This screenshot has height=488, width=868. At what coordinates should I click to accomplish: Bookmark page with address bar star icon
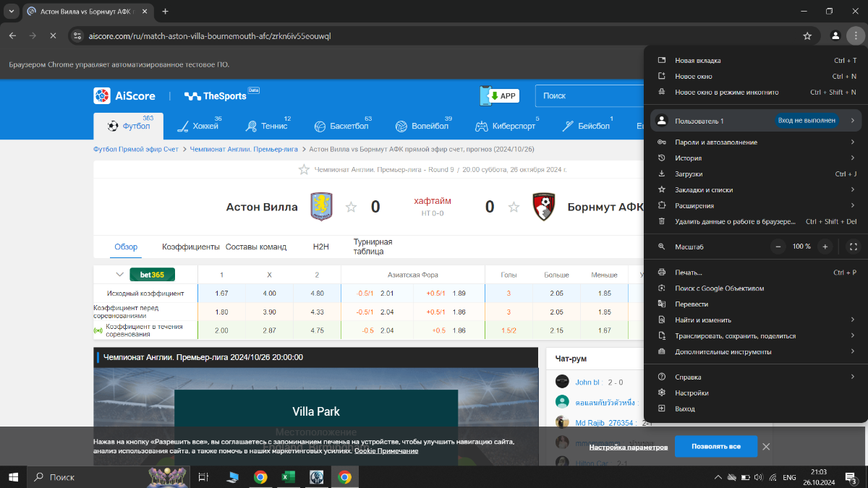click(807, 35)
